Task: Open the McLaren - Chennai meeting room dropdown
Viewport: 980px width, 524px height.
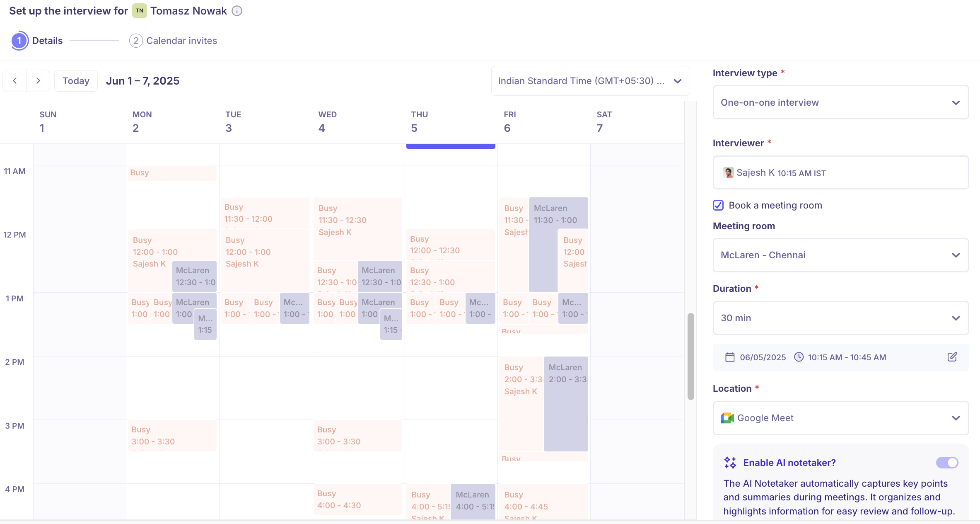Action: [956, 255]
